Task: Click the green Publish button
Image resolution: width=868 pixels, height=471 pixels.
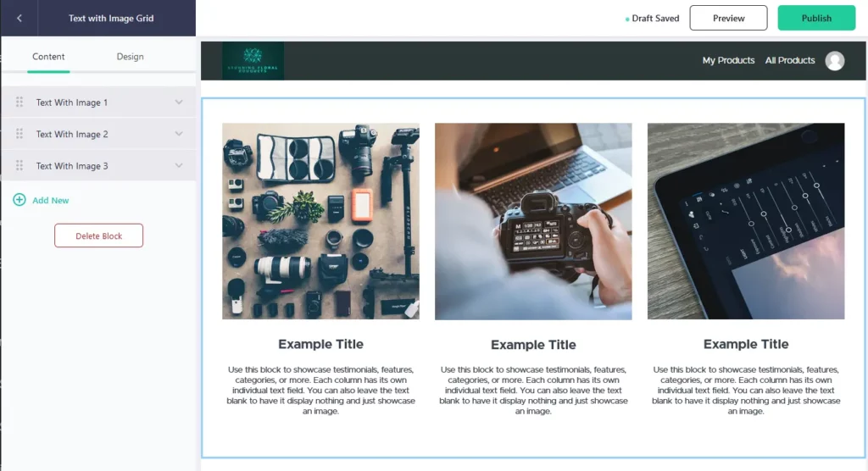Action: [816, 19]
